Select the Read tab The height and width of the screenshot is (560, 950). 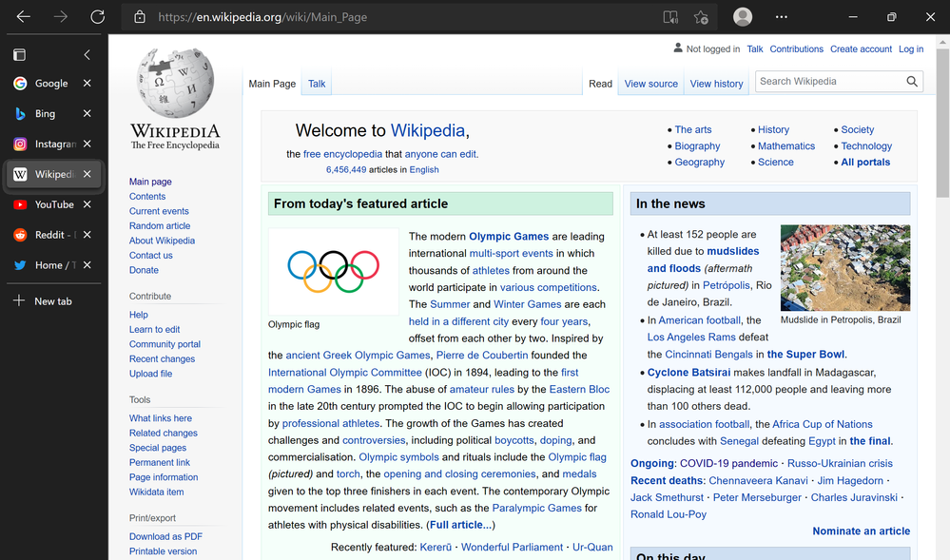(600, 84)
